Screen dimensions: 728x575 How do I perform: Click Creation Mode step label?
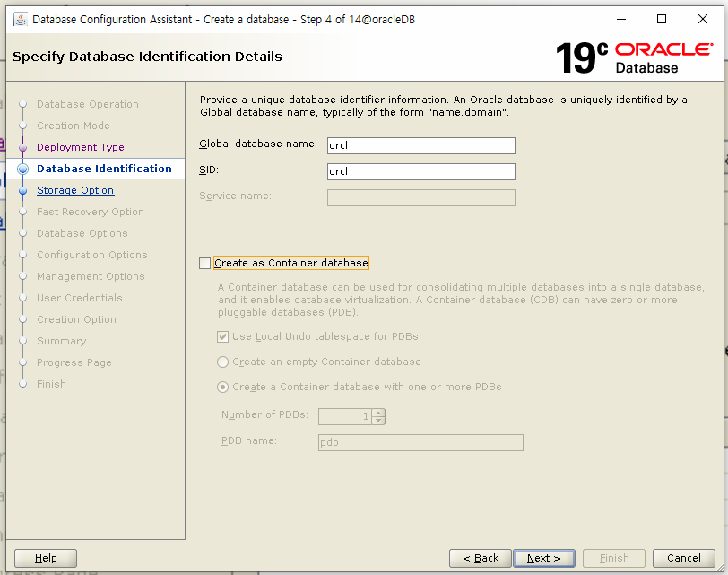coord(74,126)
